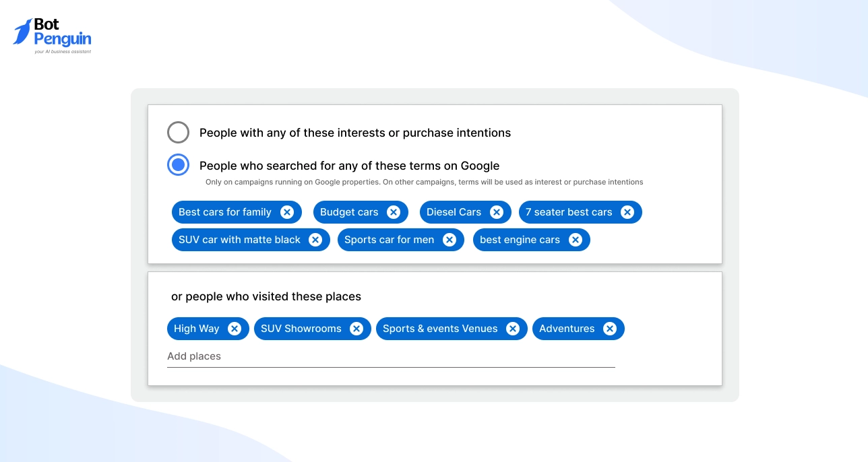This screenshot has width=868, height=462.
Task: Click the 'Adventures' chip label
Action: click(567, 329)
